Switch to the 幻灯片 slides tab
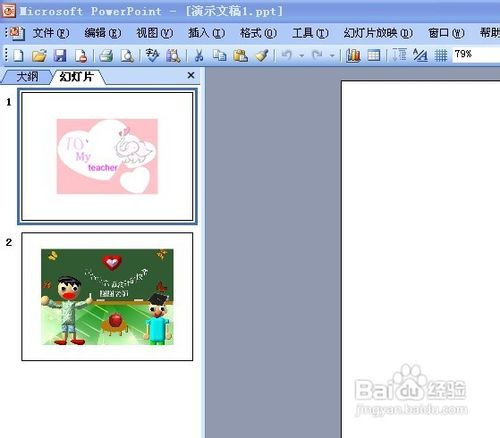 (x=76, y=77)
